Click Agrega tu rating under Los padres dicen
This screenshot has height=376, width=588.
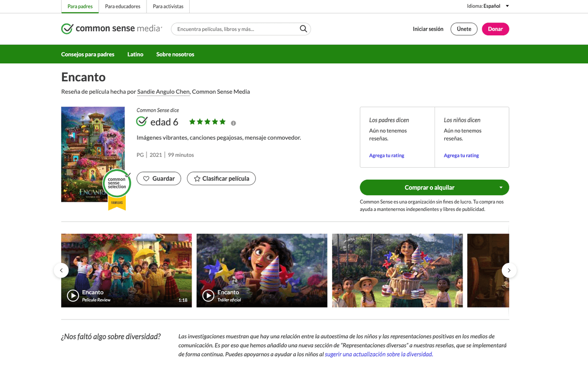point(386,155)
